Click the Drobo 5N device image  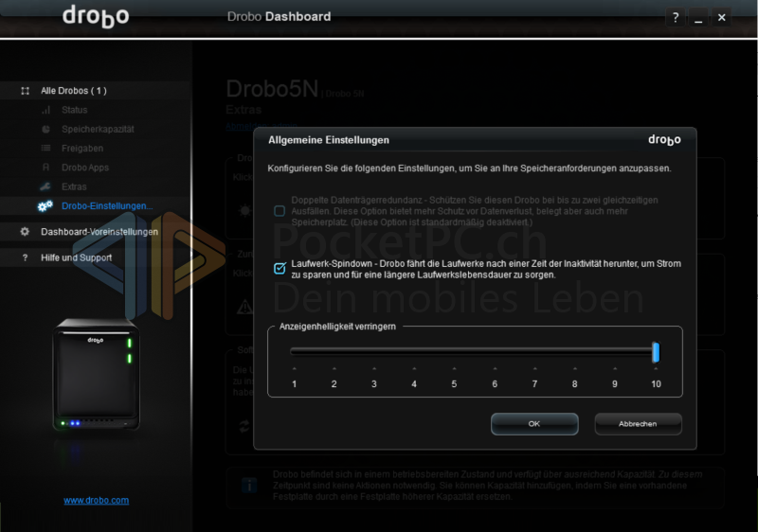coord(96,374)
